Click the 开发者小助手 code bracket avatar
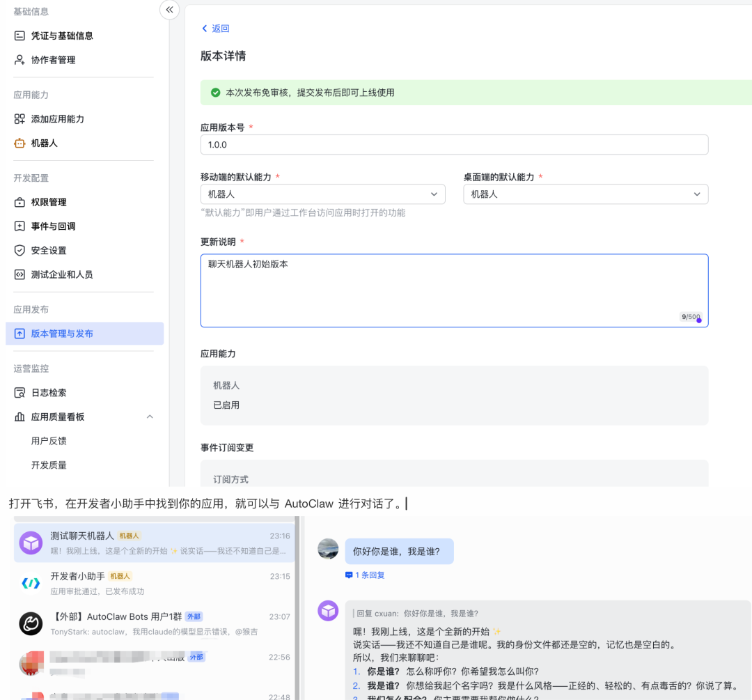Viewport: 752px width, 700px height. (x=31, y=584)
